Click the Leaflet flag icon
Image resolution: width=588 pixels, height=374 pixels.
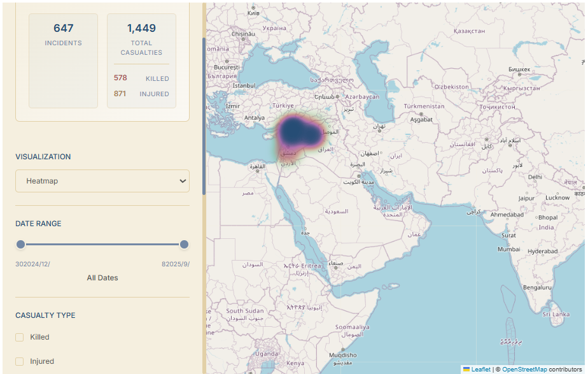click(x=466, y=370)
